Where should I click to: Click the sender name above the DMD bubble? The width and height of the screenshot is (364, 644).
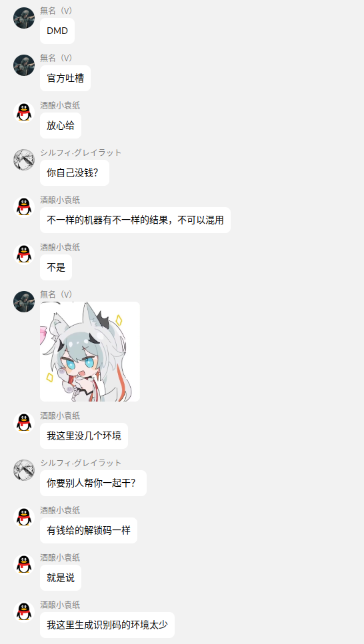57,11
